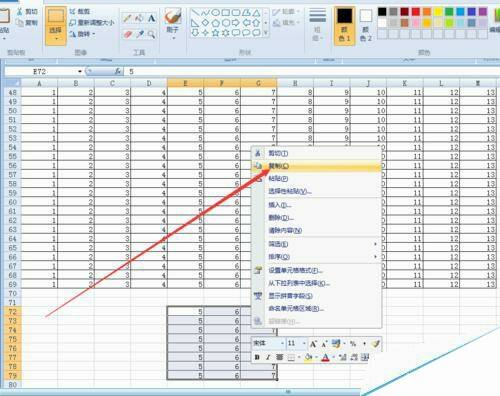The height and width of the screenshot is (396, 500).
Task: Activate the 颜色 2 background color box
Action: [366, 25]
